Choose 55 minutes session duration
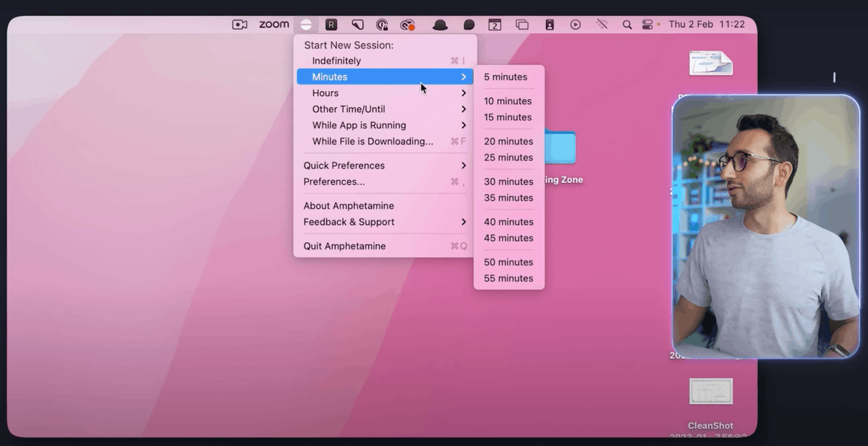This screenshot has height=446, width=868. tap(509, 278)
